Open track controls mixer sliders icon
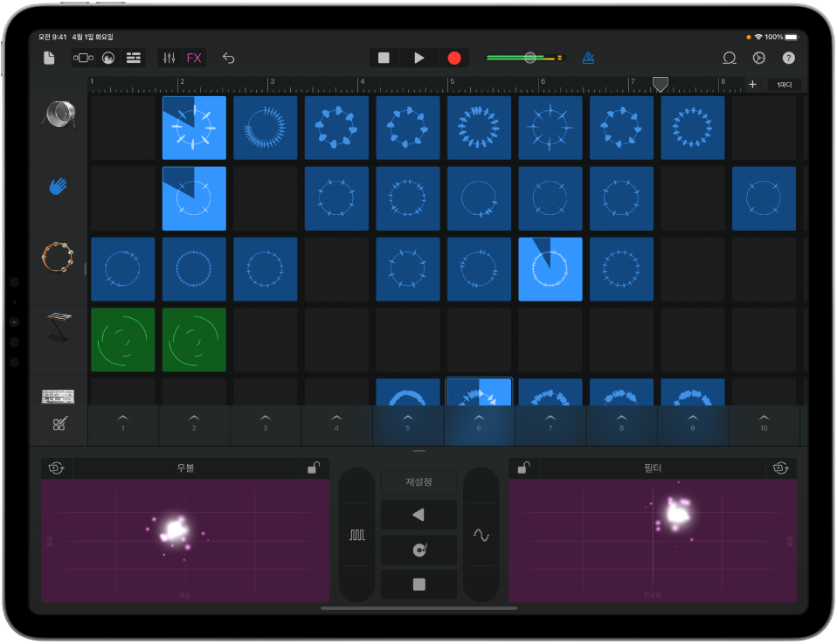This screenshot has width=837, height=644. click(x=169, y=58)
